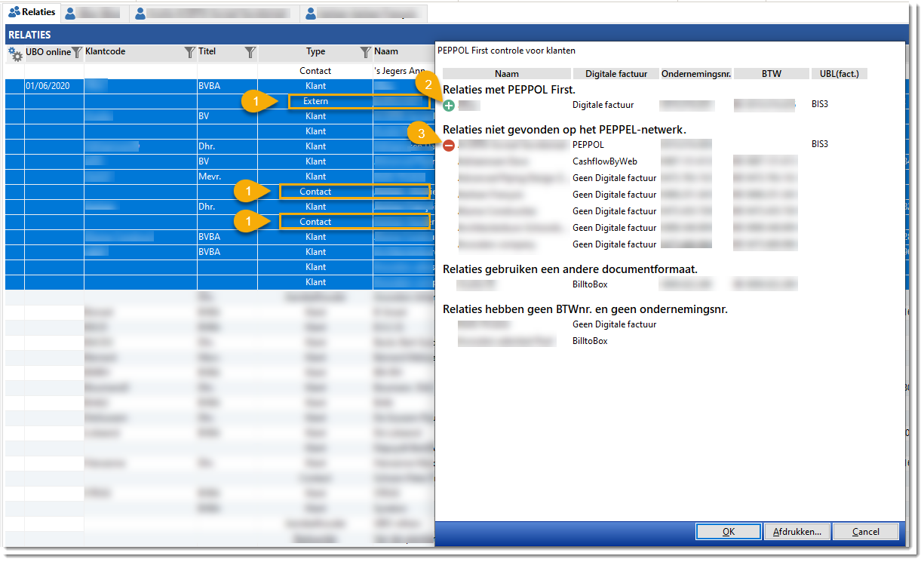
Task: Click the Cancel button
Action: click(865, 532)
